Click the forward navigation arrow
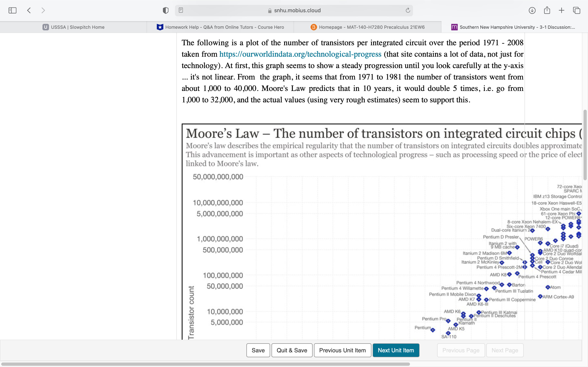588x367 pixels. coord(43,10)
